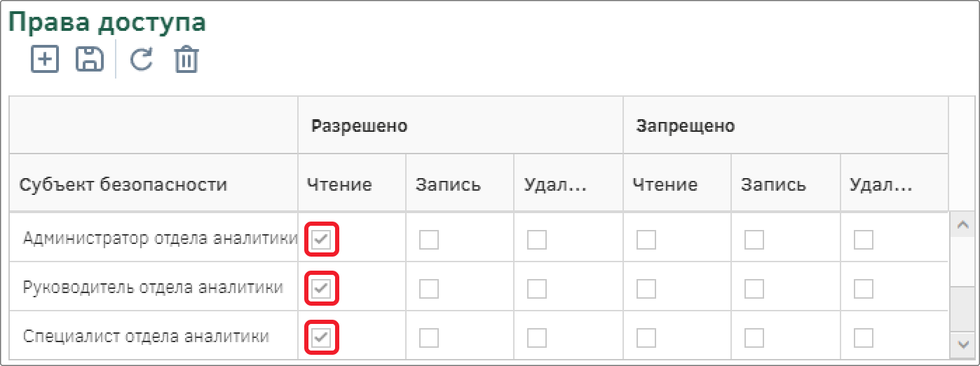
Task: Check forbidden Чтение for Специалист отдела аналитики
Action: [646, 337]
